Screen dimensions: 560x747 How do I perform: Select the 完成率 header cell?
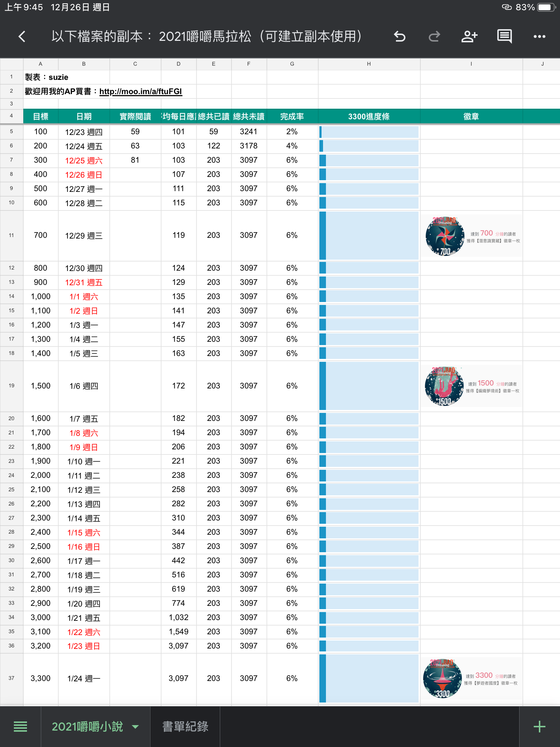click(x=292, y=117)
